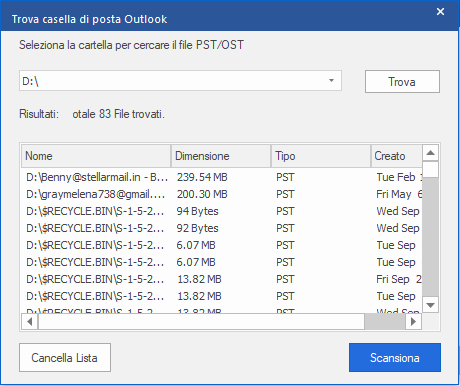Click the vertical scrollbar thumb
This screenshot has width=460, height=386.
pos(430,170)
